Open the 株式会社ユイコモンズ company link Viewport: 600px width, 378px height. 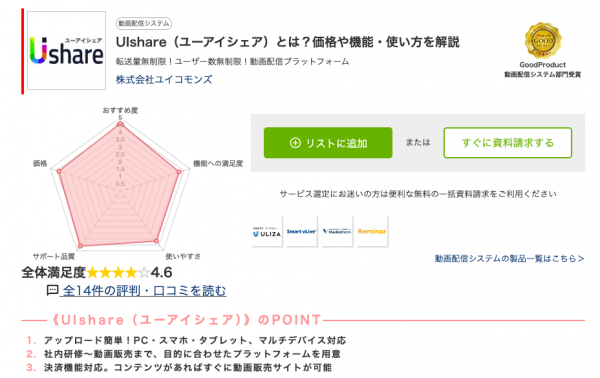point(164,80)
